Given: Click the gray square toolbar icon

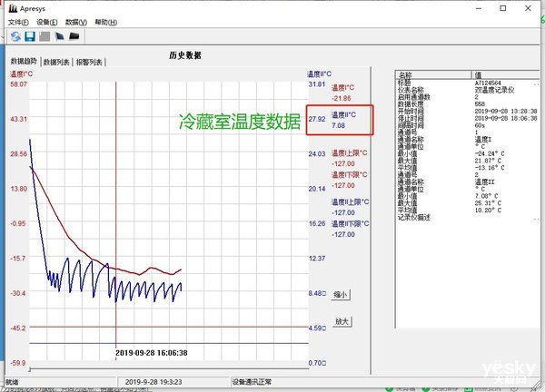Looking at the screenshot, I should coord(45,36).
